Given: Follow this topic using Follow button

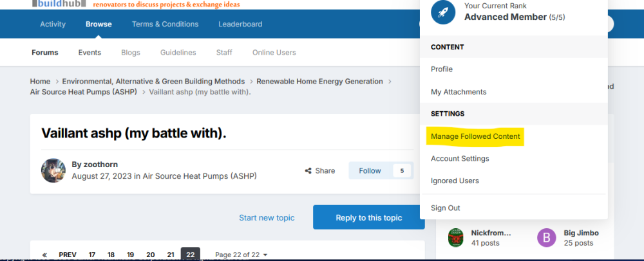Looking at the screenshot, I should click(370, 171).
